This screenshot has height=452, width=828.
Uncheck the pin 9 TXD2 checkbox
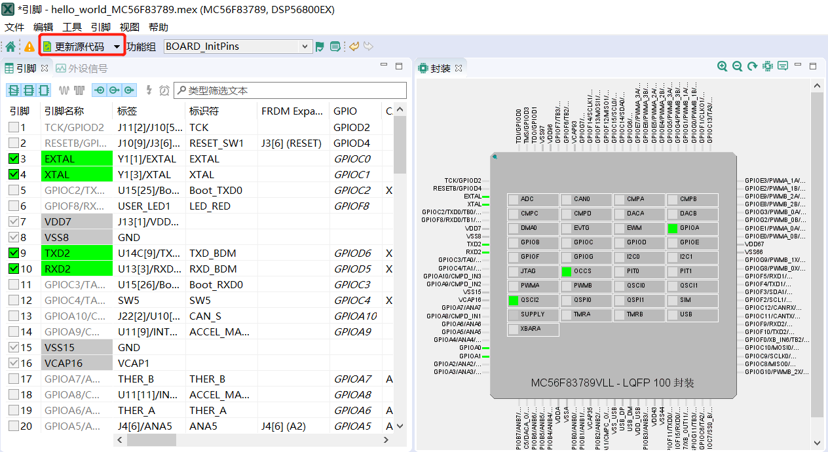pyautogui.click(x=14, y=253)
